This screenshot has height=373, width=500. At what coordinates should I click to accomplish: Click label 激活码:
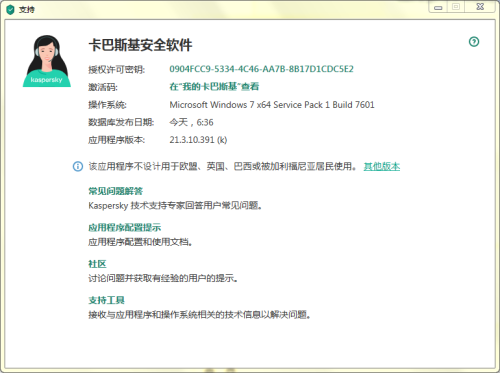pyautogui.click(x=103, y=87)
